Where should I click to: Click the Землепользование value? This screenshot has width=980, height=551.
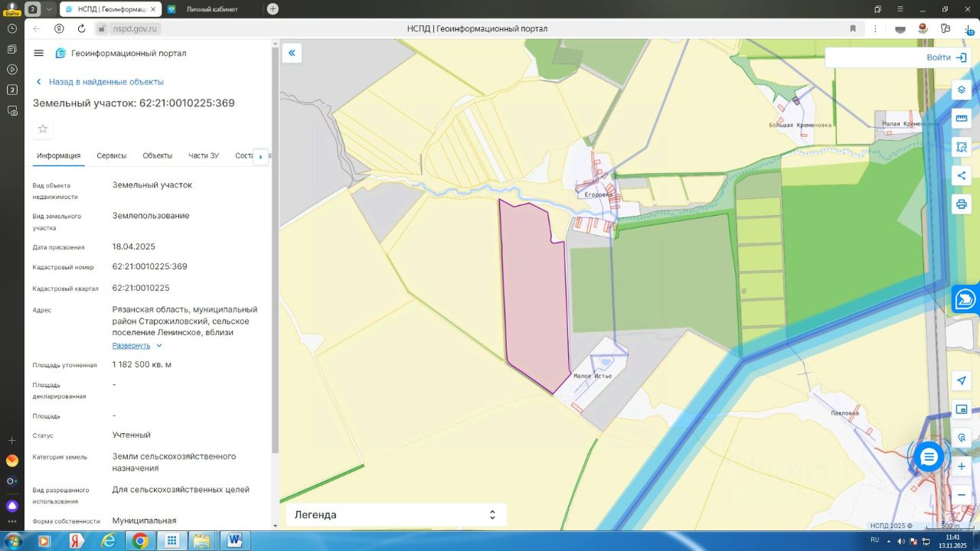tap(151, 216)
